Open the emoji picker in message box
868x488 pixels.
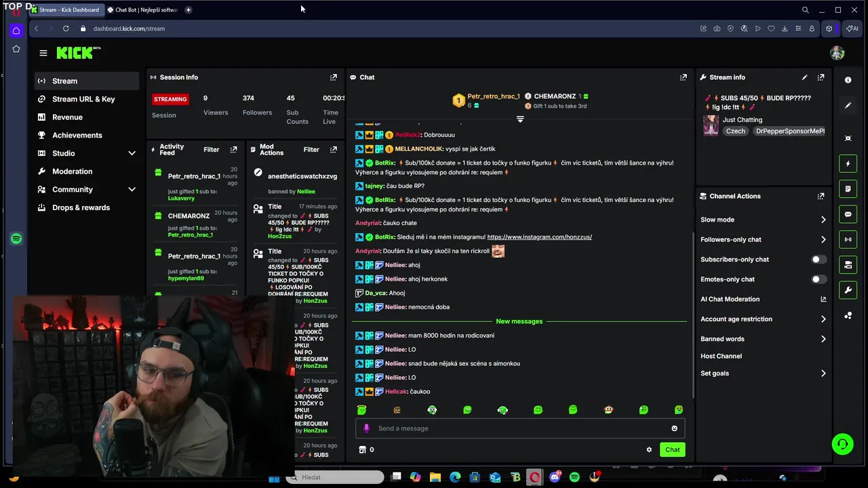pyautogui.click(x=674, y=428)
